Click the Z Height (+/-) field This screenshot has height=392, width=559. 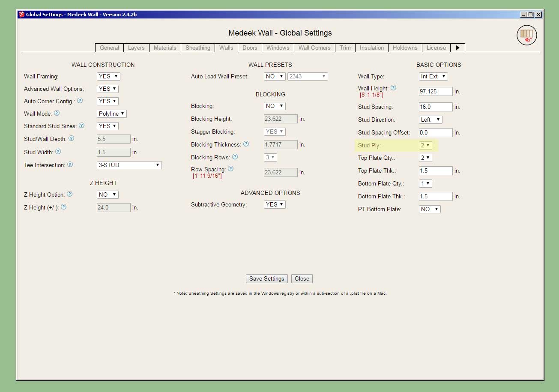[x=114, y=207]
